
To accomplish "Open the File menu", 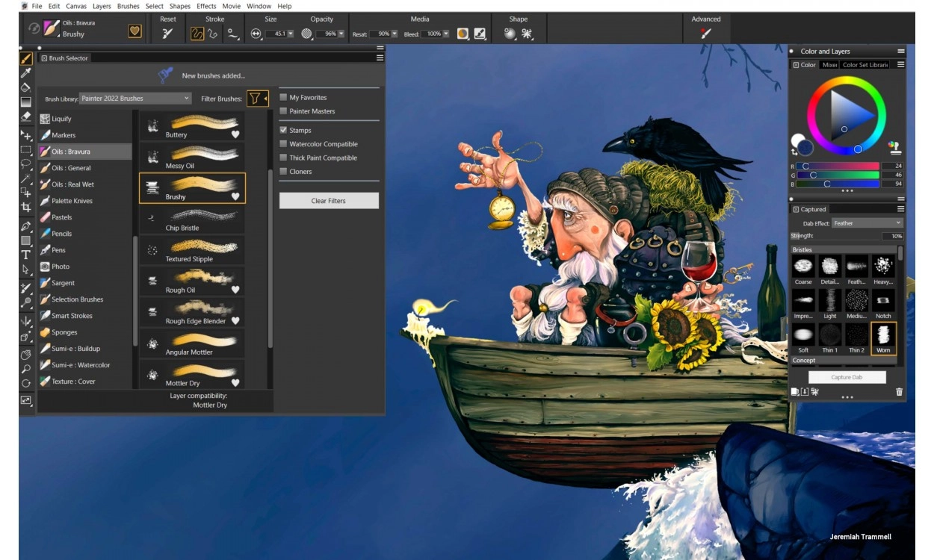I will (37, 6).
